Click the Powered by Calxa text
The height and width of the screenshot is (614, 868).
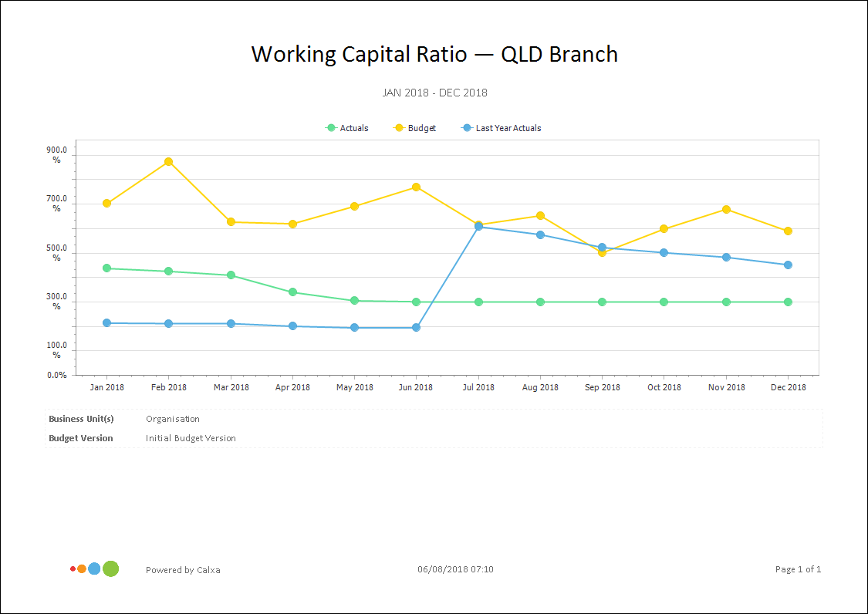(x=183, y=570)
